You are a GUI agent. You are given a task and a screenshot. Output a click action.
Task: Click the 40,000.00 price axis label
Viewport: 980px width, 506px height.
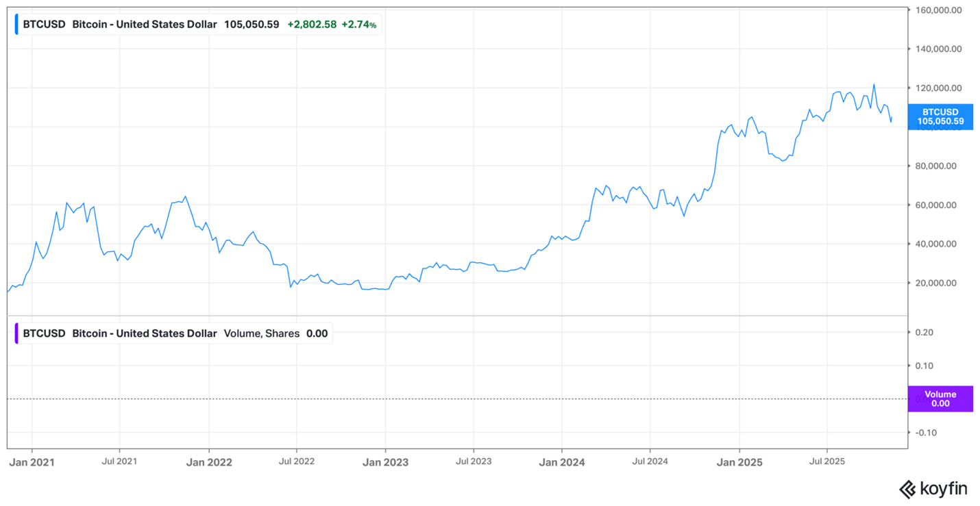coord(935,244)
